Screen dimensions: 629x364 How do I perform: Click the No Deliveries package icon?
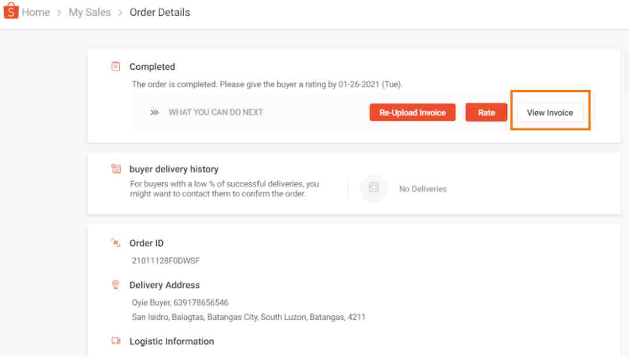[x=374, y=188]
